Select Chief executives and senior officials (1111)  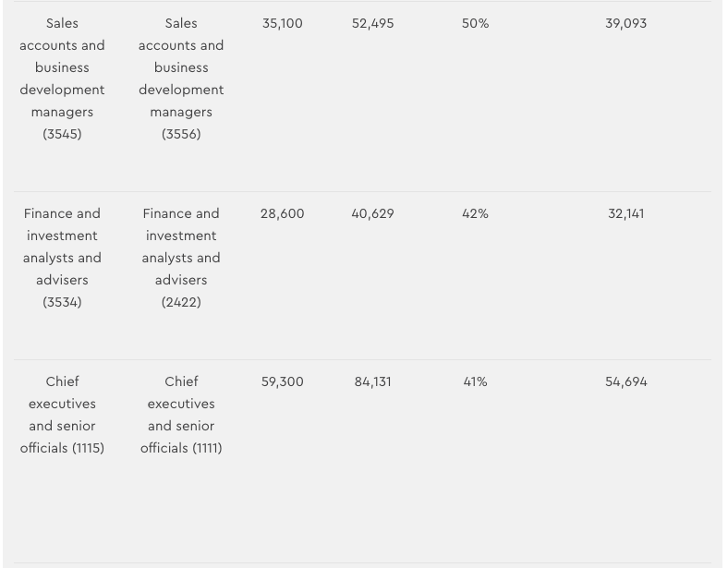tap(181, 415)
